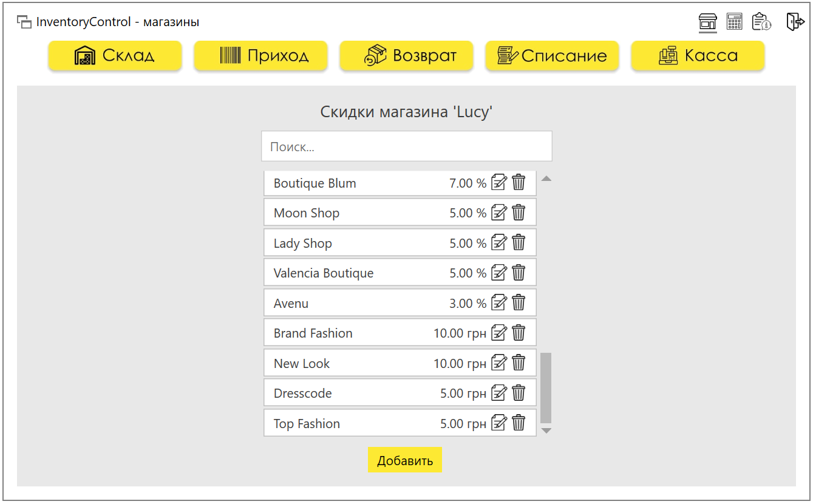The width and height of the screenshot is (813, 504).
Task: Edit the Avenu discount
Action: (x=498, y=302)
